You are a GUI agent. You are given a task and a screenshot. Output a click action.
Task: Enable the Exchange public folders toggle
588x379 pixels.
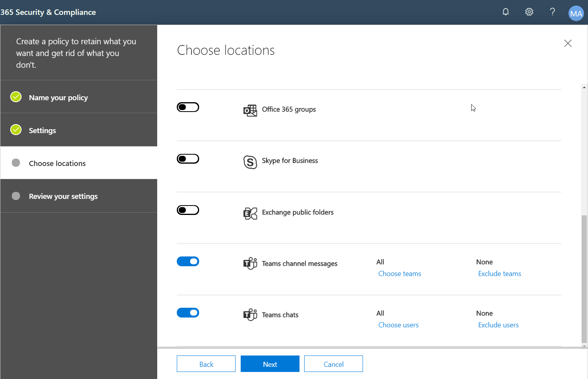pos(188,210)
